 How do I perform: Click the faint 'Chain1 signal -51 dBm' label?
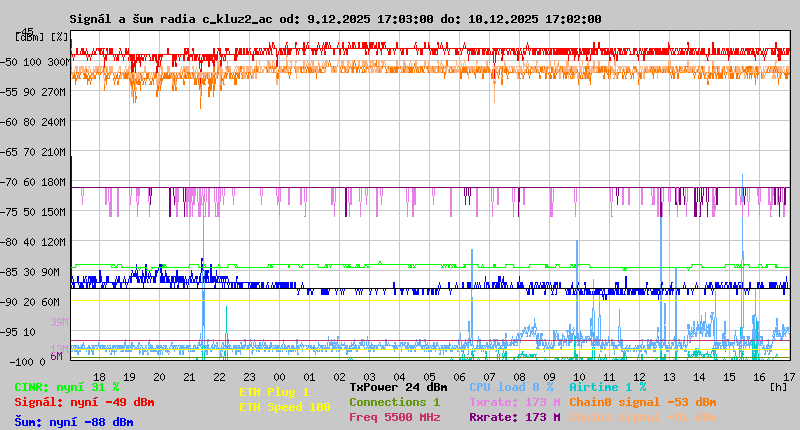tap(643, 417)
